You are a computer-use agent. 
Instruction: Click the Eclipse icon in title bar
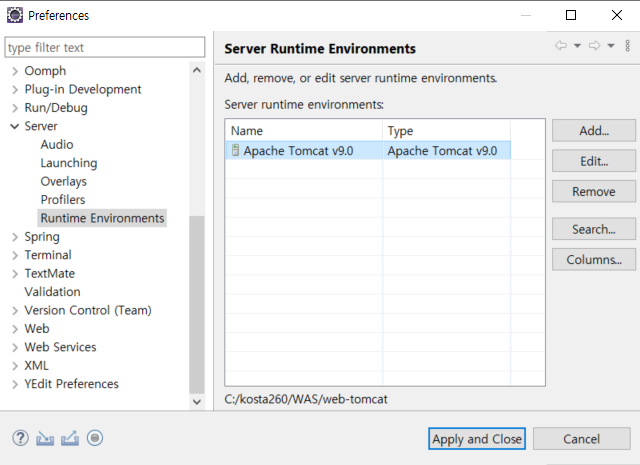pos(15,15)
